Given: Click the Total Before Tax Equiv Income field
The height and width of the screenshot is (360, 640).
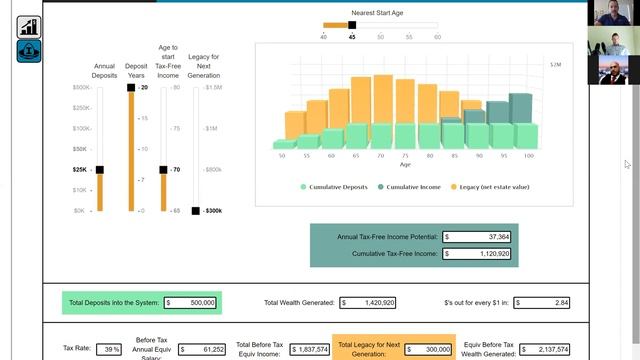Looking at the screenshot, I should pos(309,349).
